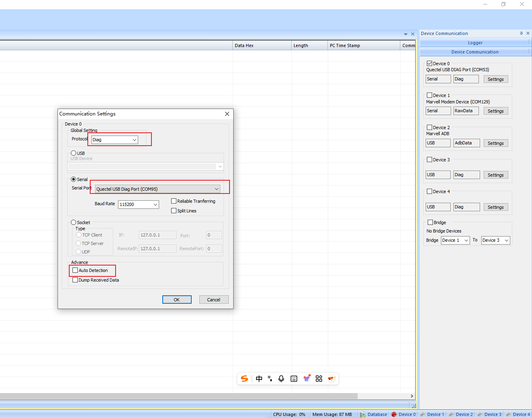Check the Device 3 checkbox
The image size is (532, 418).
point(430,160)
